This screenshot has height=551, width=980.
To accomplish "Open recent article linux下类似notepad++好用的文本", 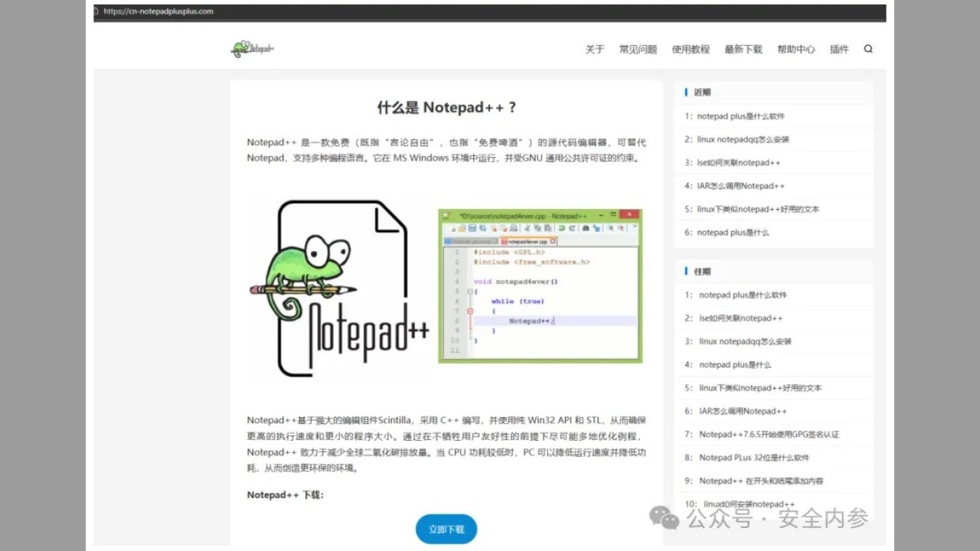I will [757, 209].
